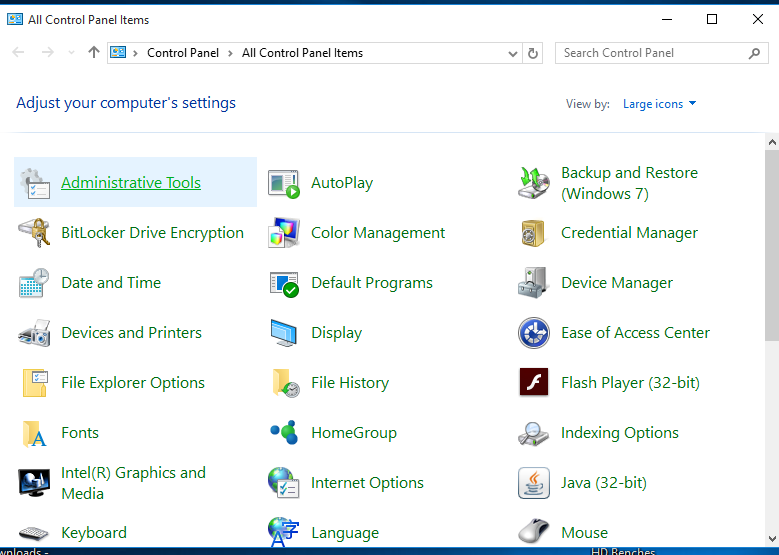Click the File History folder clock icon
The width and height of the screenshot is (779, 555).
[286, 383]
